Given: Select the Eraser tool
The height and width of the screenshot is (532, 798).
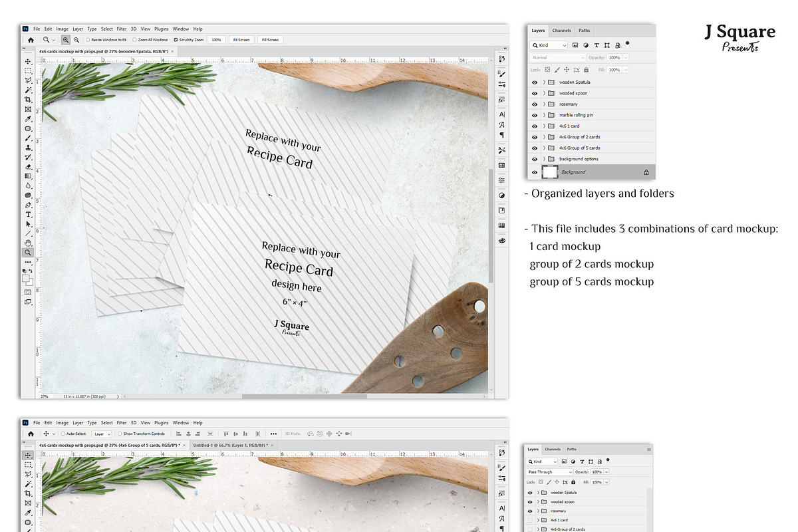Looking at the screenshot, I should tap(29, 167).
